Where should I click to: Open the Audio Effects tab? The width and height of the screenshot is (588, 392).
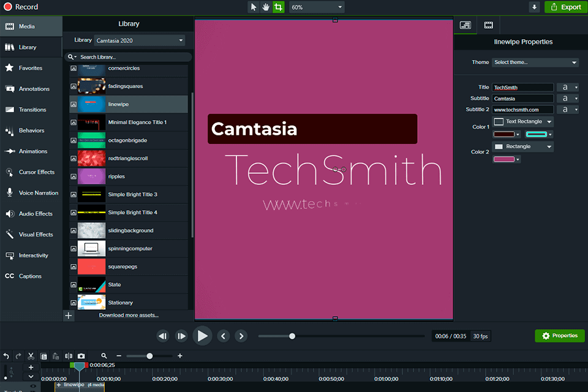31,214
